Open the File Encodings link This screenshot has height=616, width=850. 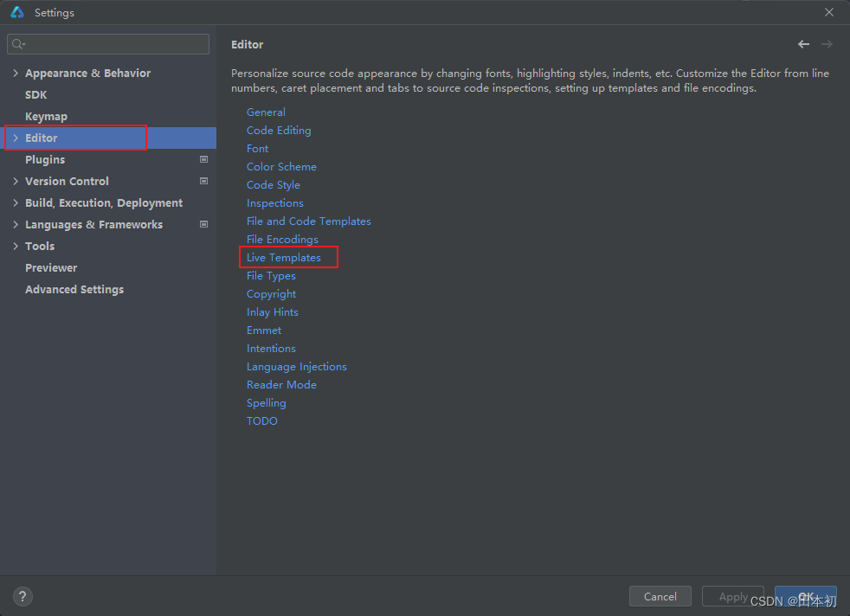pyautogui.click(x=282, y=240)
